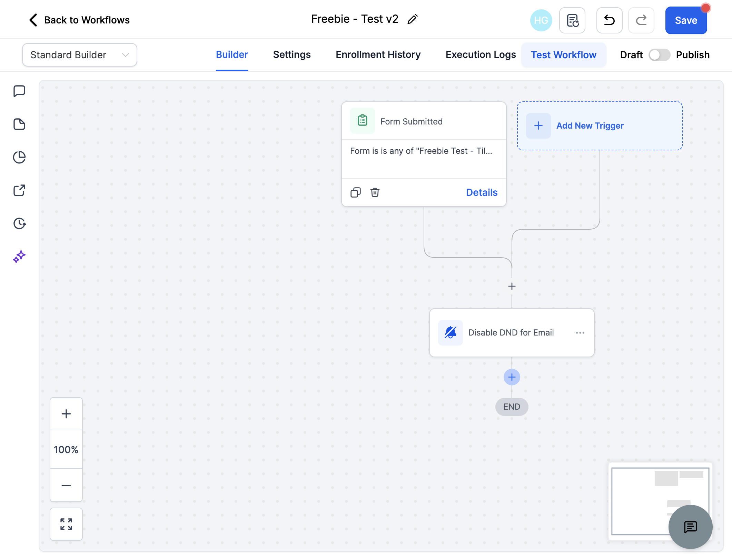
Task: Redo the last undone change
Action: click(x=641, y=20)
